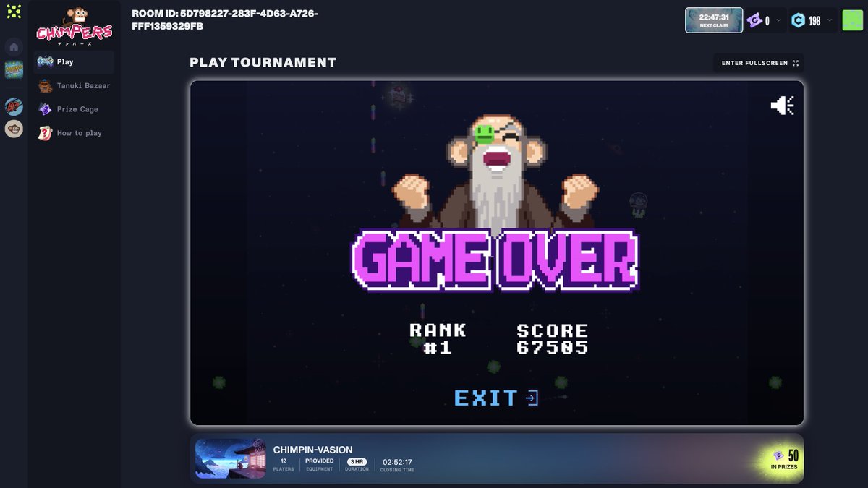The width and height of the screenshot is (868, 488).
Task: Click the CHIMPIN-VASION tournament title
Action: [313, 450]
